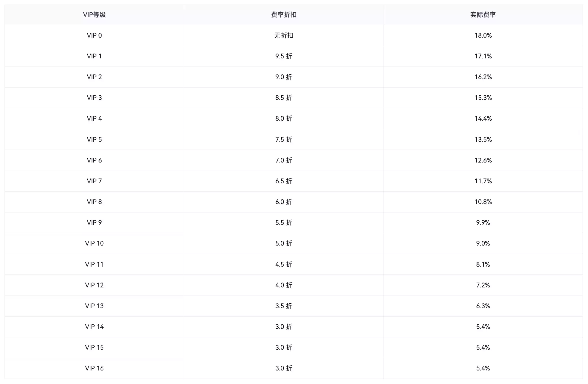This screenshot has width=588, height=384.
Task: Click the VIP 6 cell
Action: pyautogui.click(x=94, y=160)
